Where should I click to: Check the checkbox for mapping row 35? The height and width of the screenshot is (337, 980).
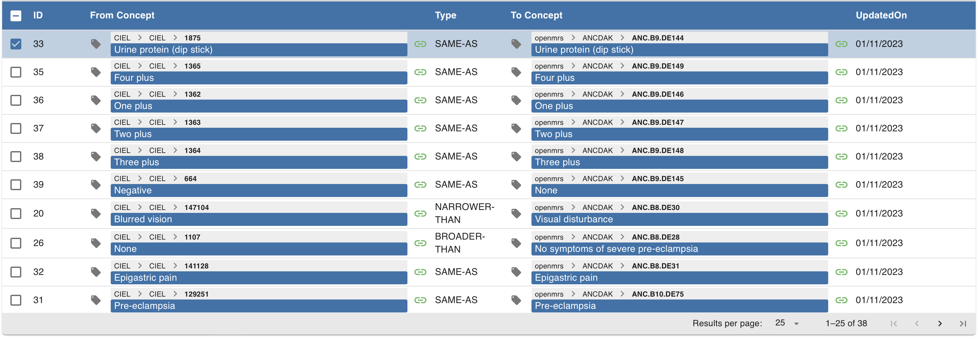pos(16,72)
